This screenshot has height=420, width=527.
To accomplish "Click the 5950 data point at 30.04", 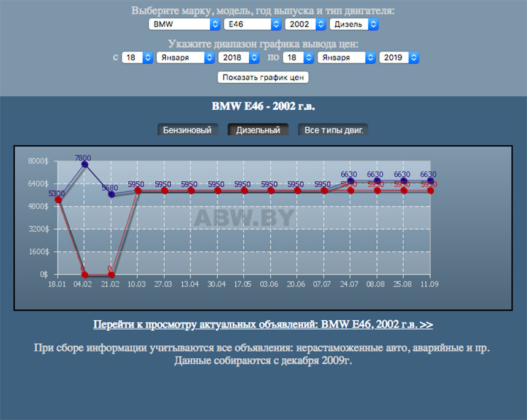I will coord(218,190).
